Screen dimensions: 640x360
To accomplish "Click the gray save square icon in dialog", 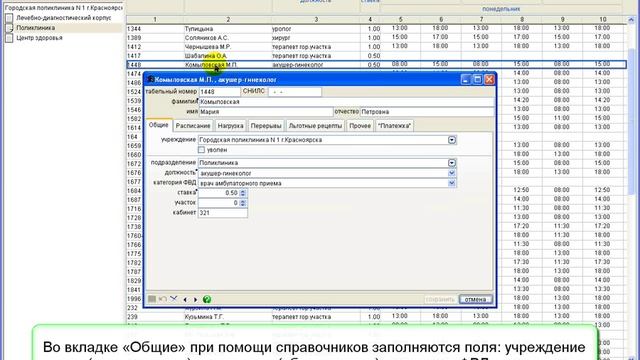I will tap(152, 299).
